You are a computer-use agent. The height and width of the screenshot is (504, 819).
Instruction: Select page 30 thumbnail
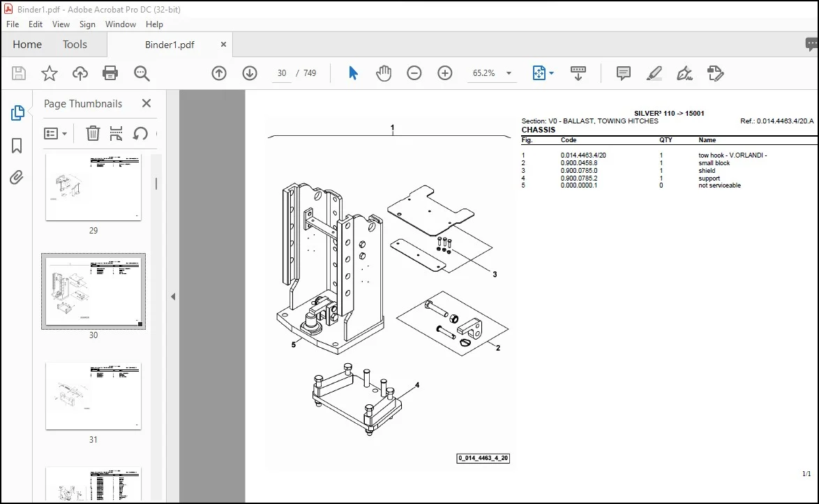93,291
